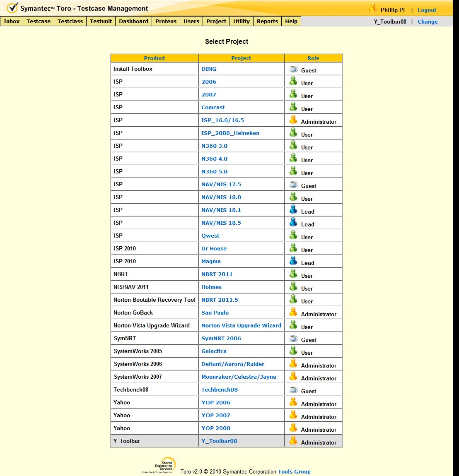
Task: Click the green User icon in Holmes row
Action: (x=293, y=286)
